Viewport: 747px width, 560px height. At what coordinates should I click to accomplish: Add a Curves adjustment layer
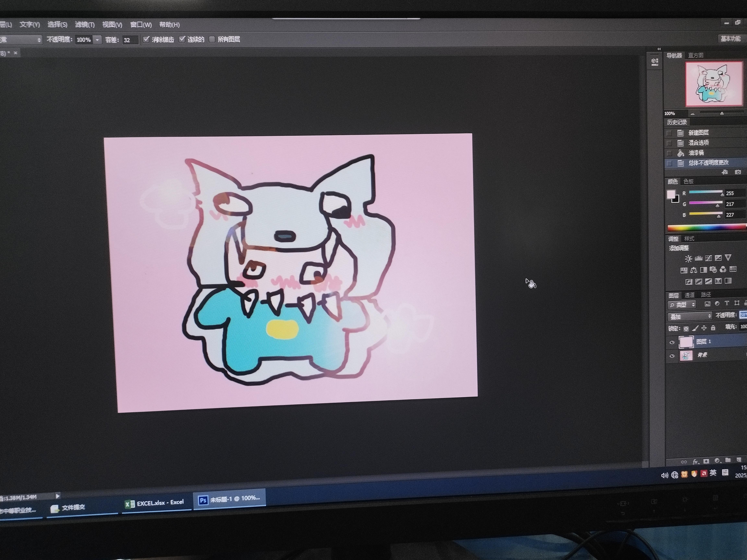[709, 258]
